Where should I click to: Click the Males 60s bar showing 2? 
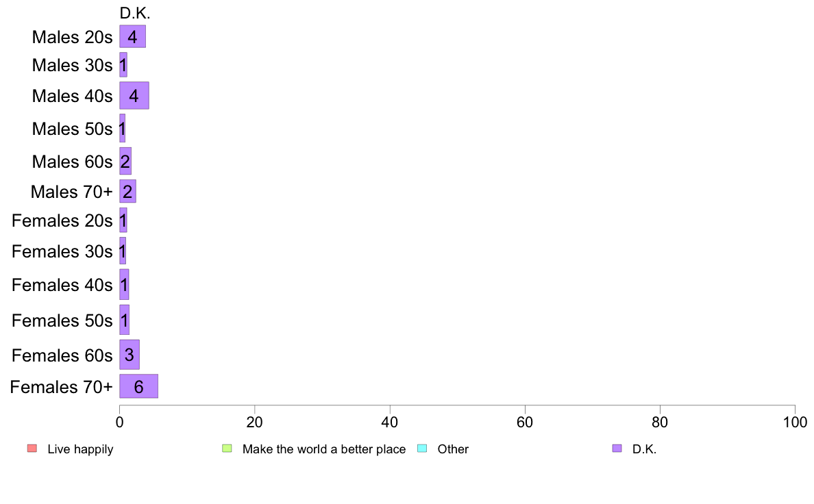coord(125,161)
